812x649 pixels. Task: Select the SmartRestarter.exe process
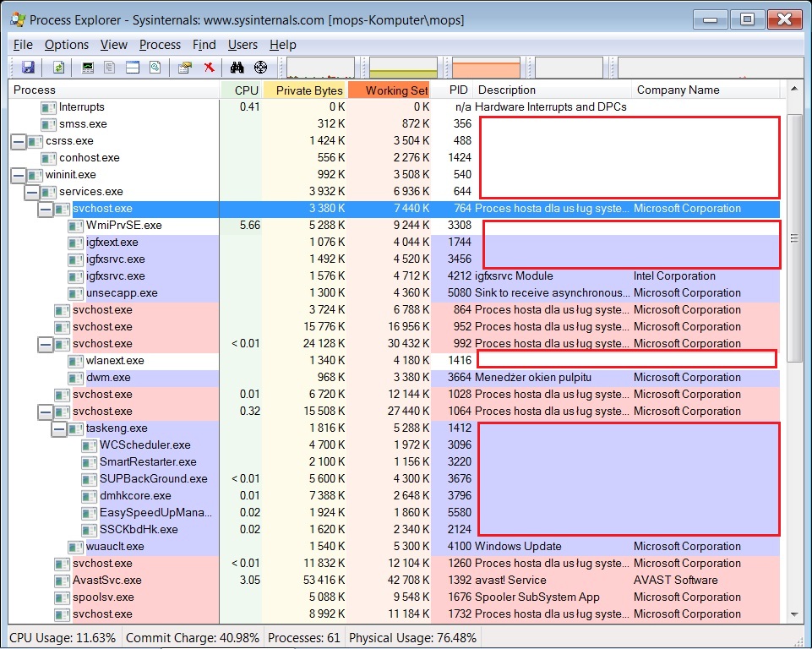click(x=394, y=462)
